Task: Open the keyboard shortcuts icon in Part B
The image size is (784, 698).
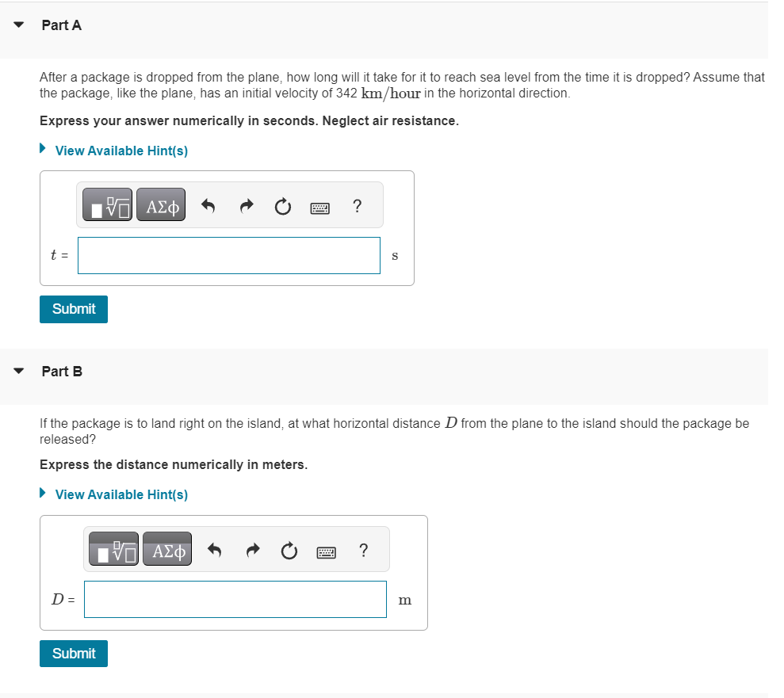Action: point(326,550)
